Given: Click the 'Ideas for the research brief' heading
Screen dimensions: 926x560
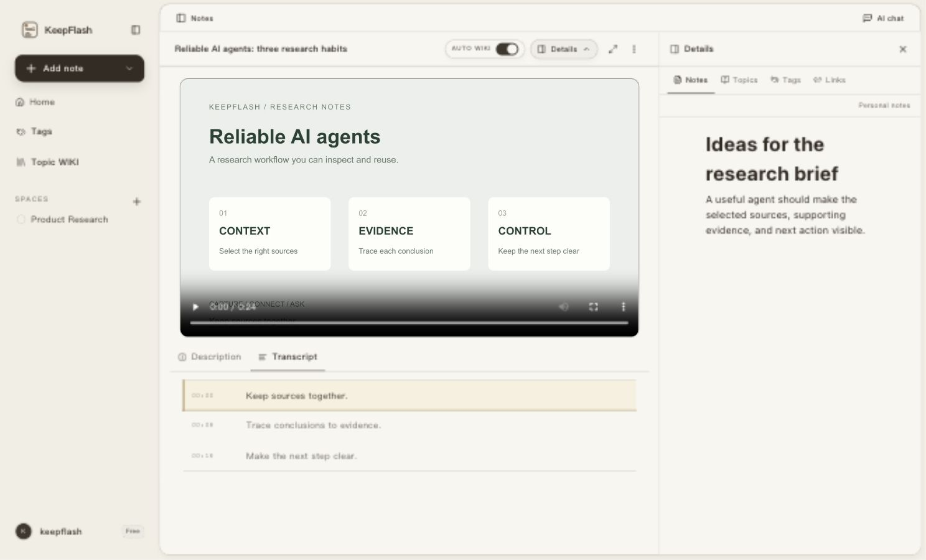Looking at the screenshot, I should click(772, 159).
